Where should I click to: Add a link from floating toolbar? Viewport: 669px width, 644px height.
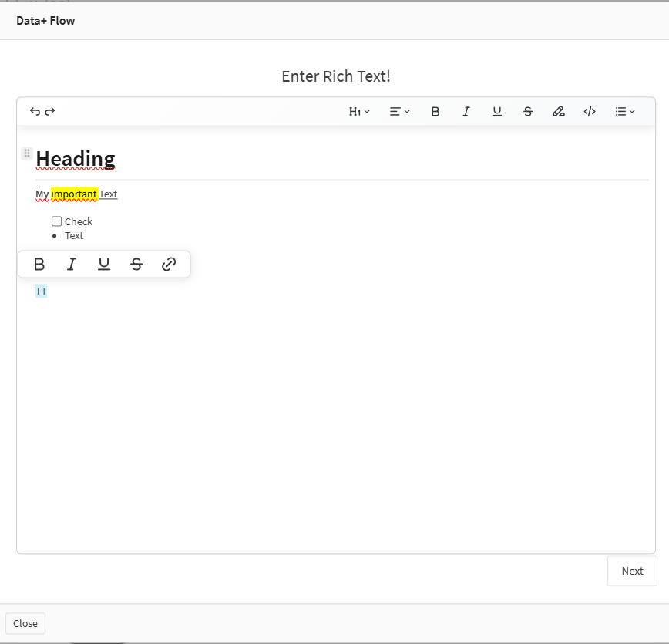pyautogui.click(x=169, y=265)
